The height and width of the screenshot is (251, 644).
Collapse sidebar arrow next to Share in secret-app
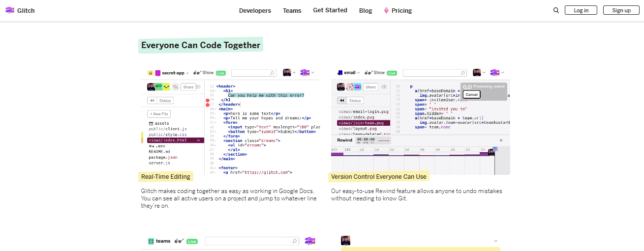click(x=198, y=87)
